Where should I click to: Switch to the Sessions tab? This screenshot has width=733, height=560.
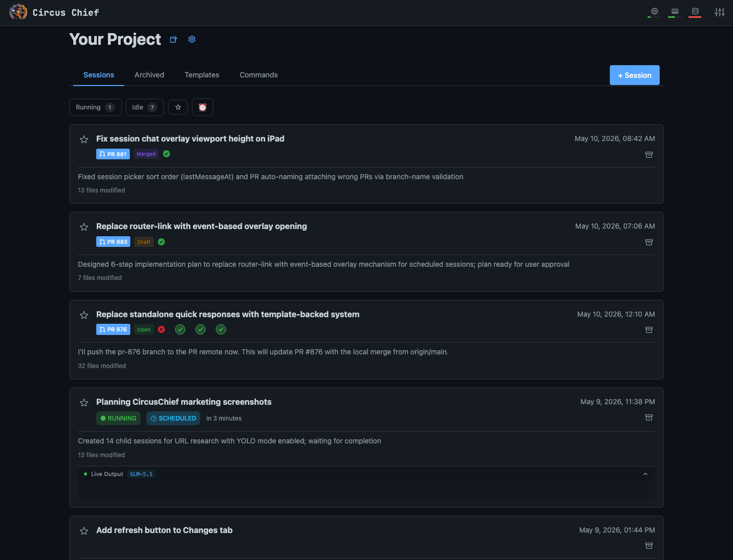tap(99, 75)
